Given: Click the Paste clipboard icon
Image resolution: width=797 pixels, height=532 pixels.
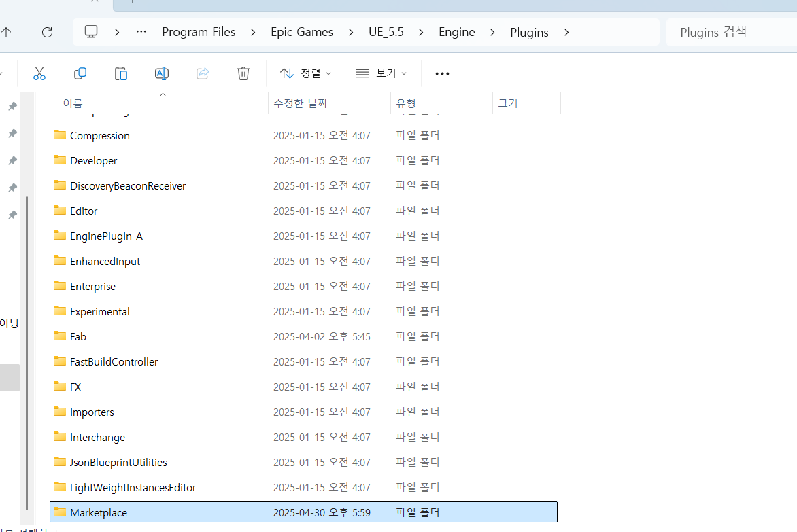Looking at the screenshot, I should click(121, 73).
